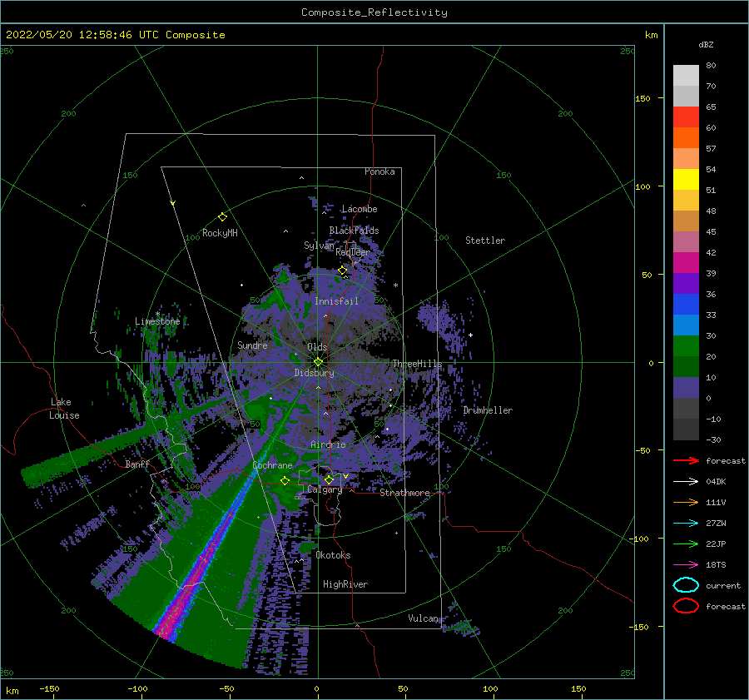Screen dimensions: 749x700
Task: Select the cyan 27ZW arrow icon
Action: [x=686, y=524]
